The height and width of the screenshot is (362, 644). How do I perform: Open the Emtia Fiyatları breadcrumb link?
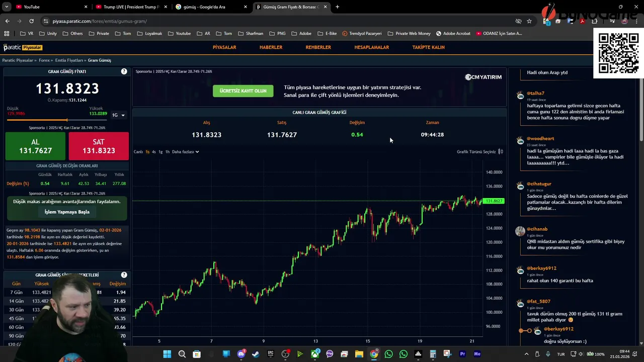[69, 60]
